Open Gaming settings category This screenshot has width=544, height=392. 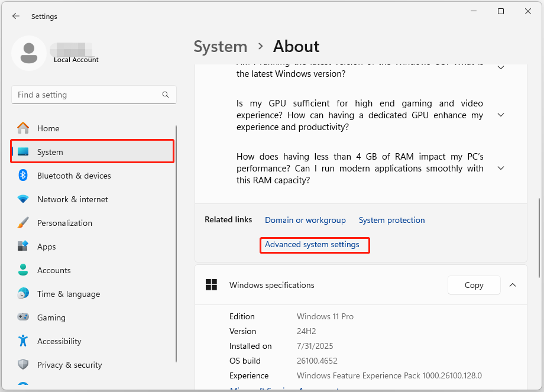[92, 317]
